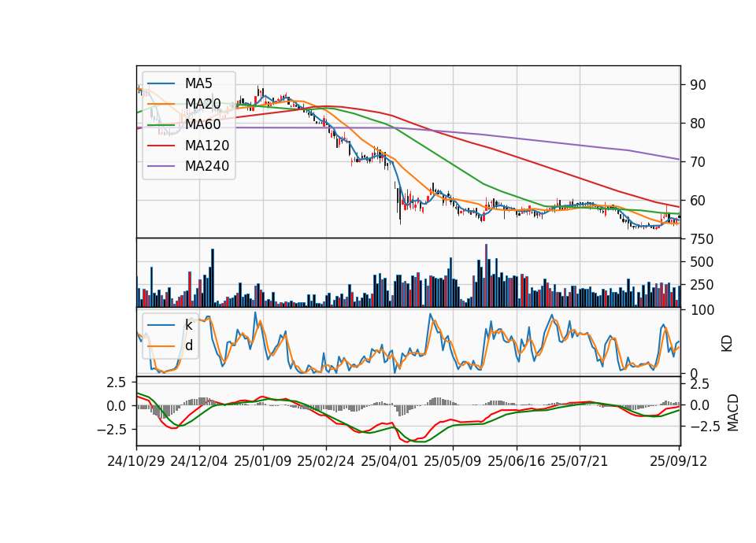The width and height of the screenshot is (756, 543).
Task: Click the MA5 legend label
Action: (x=198, y=83)
